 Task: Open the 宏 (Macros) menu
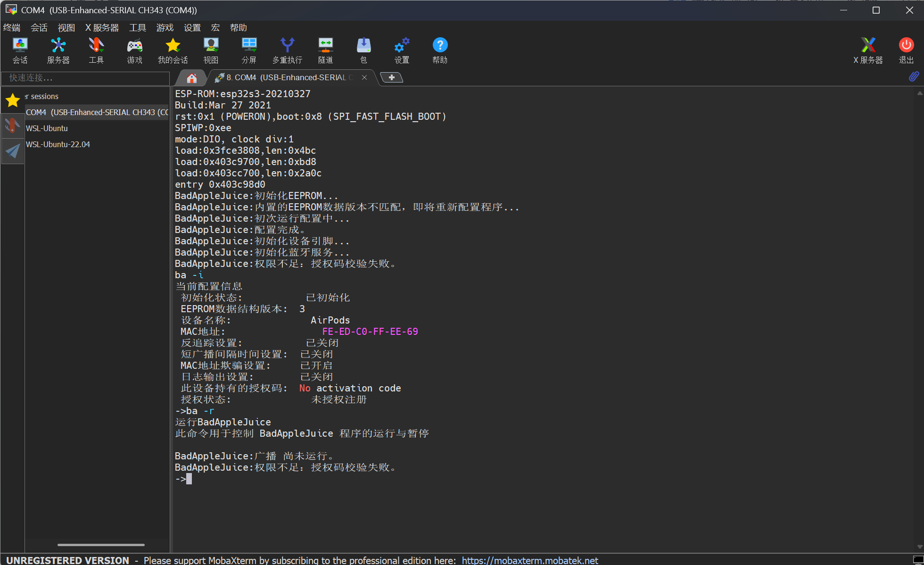[215, 28]
